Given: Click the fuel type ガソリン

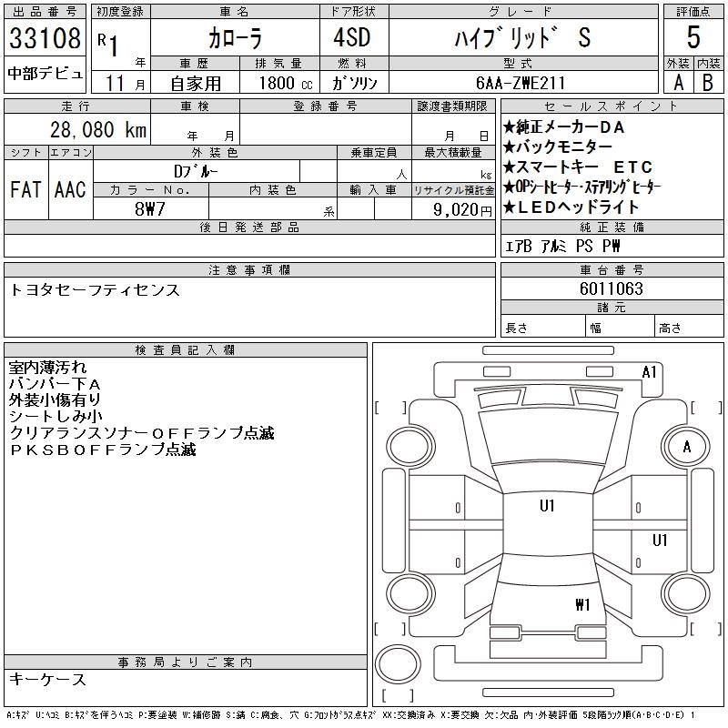Looking at the screenshot, I should click(355, 83).
